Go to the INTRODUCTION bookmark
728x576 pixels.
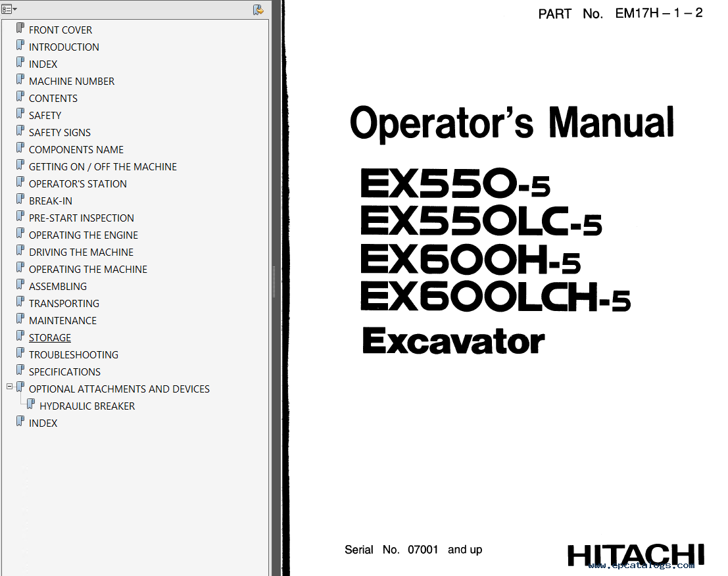(64, 47)
